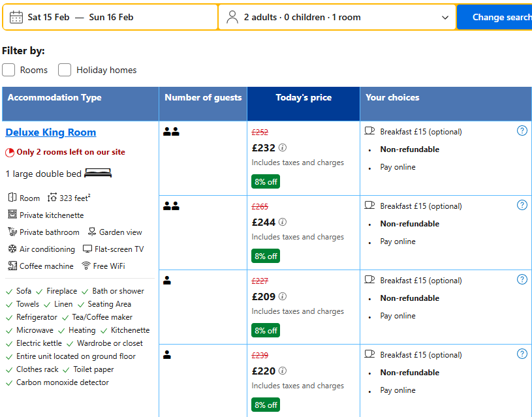Open help icon for £220 room option
Screen dimensions: 532x417
coord(522,354)
